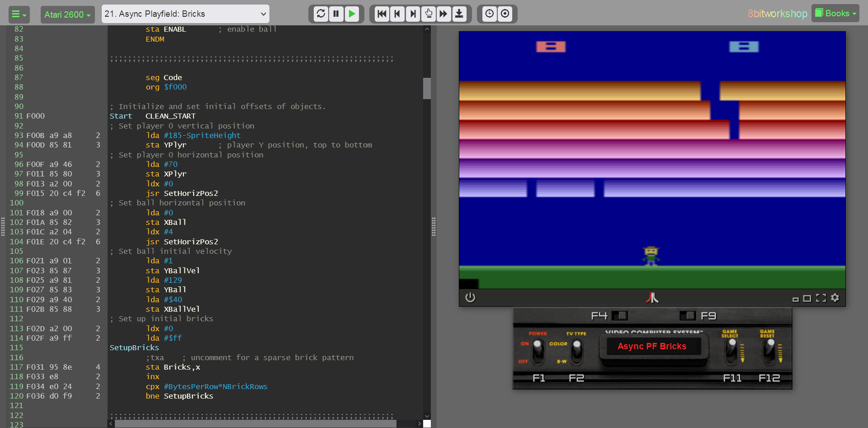Viewport: 868px width, 428px height.
Task: Click the Atari emulator game screen
Action: point(652,160)
